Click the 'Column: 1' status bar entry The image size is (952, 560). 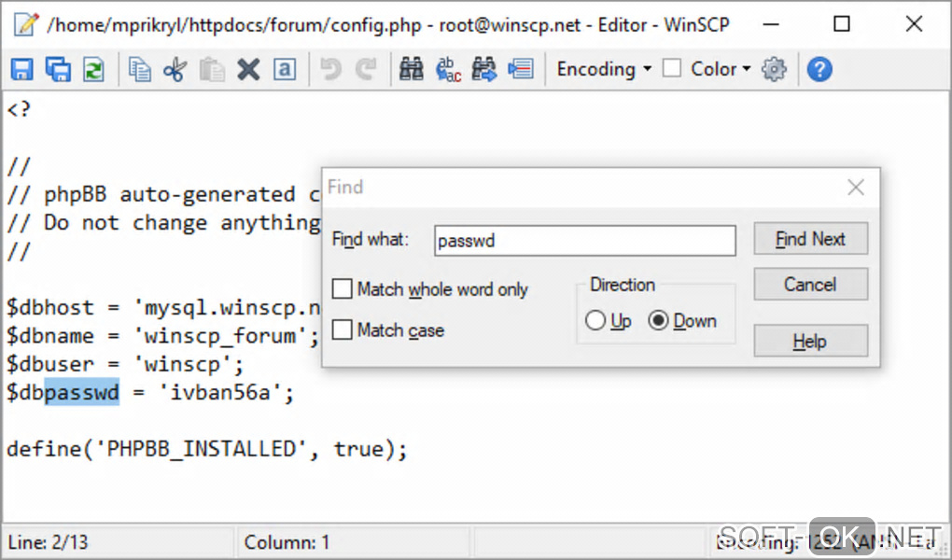click(x=287, y=541)
